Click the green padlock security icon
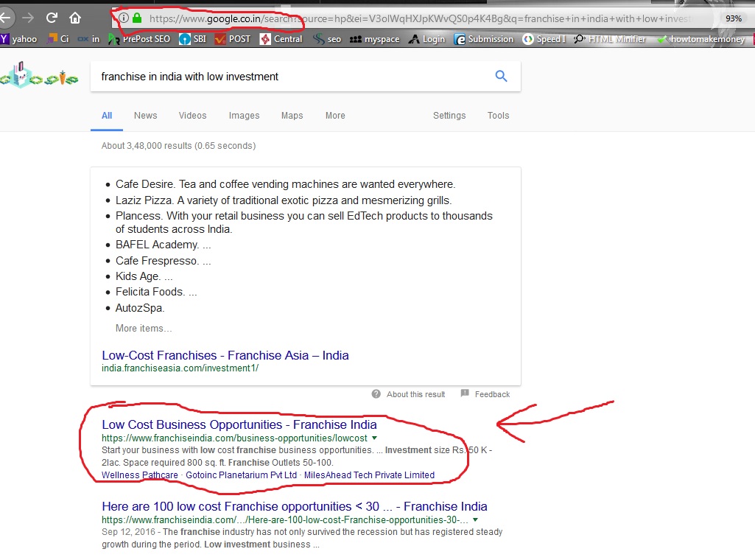Screen dimensions: 755x560 (x=137, y=18)
